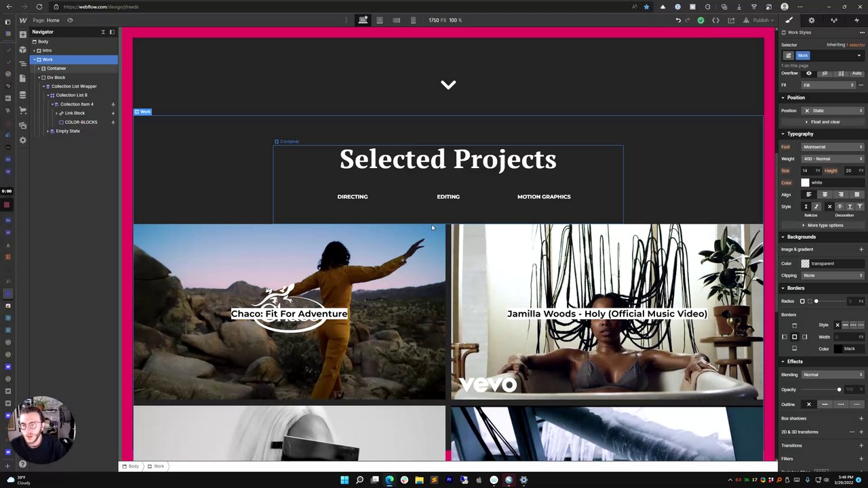The height and width of the screenshot is (488, 868).
Task: Open the CMS Collections database icon
Action: click(22, 95)
